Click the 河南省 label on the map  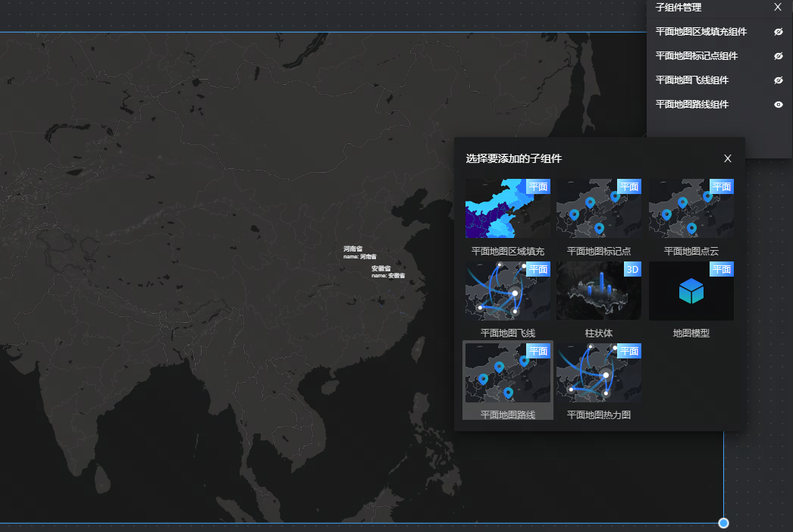click(353, 249)
